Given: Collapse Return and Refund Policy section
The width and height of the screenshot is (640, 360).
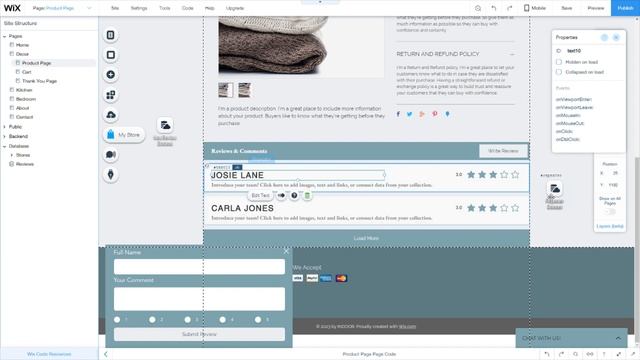Looking at the screenshot, I should (x=512, y=54).
